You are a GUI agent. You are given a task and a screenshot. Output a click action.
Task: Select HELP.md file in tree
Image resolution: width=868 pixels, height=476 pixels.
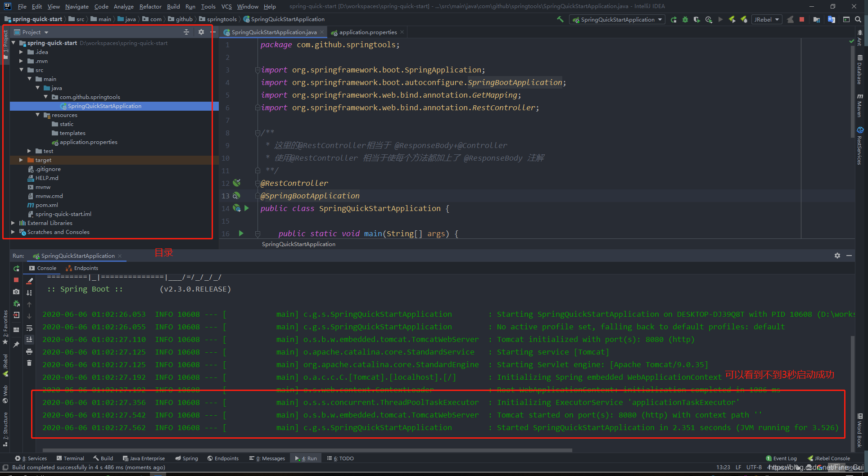point(43,178)
